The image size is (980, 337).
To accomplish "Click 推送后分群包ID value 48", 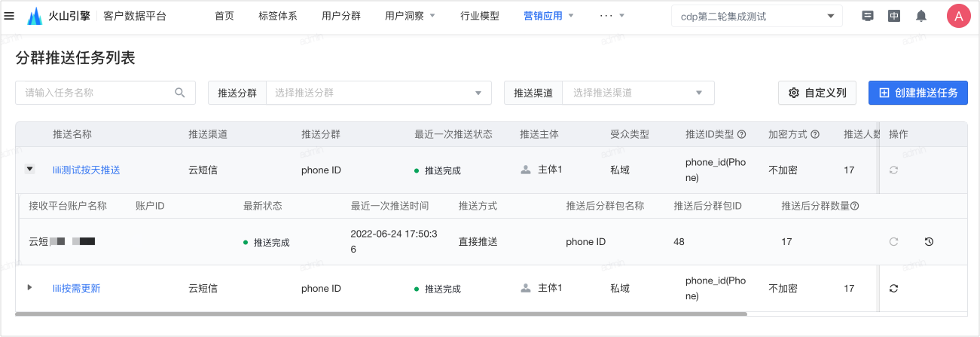I will tap(679, 242).
